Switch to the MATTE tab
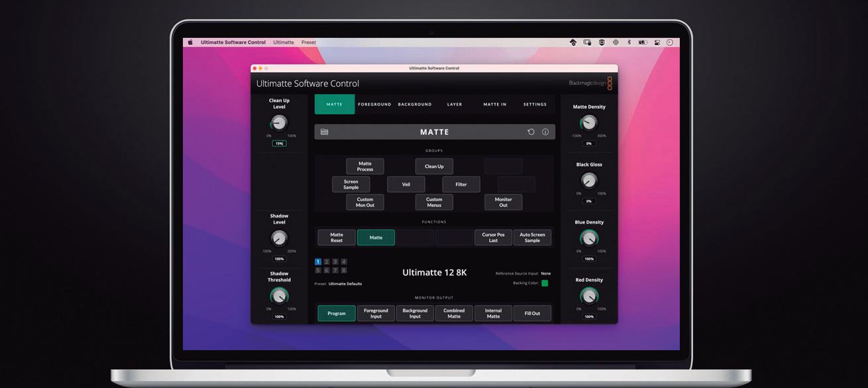868x388 pixels. [335, 104]
